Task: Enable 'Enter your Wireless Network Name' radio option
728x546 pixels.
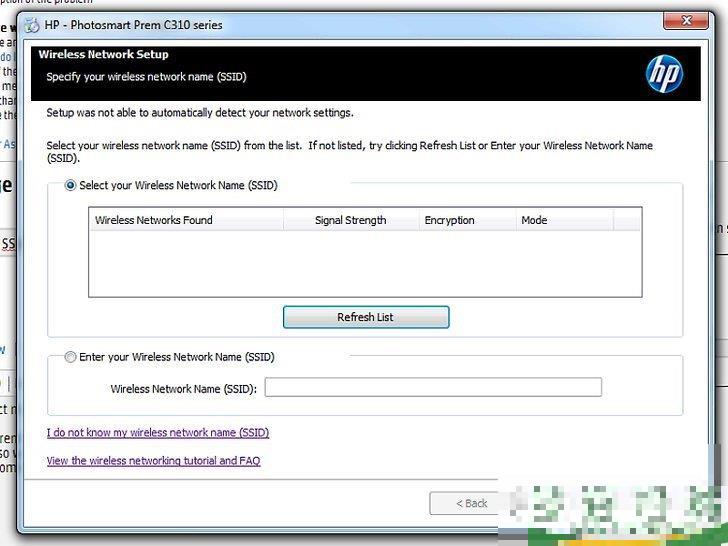Action: click(70, 357)
